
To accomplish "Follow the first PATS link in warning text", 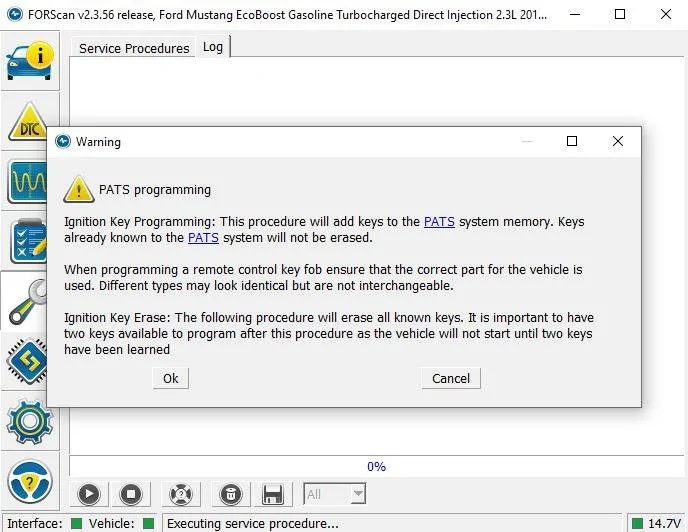I will [439, 222].
